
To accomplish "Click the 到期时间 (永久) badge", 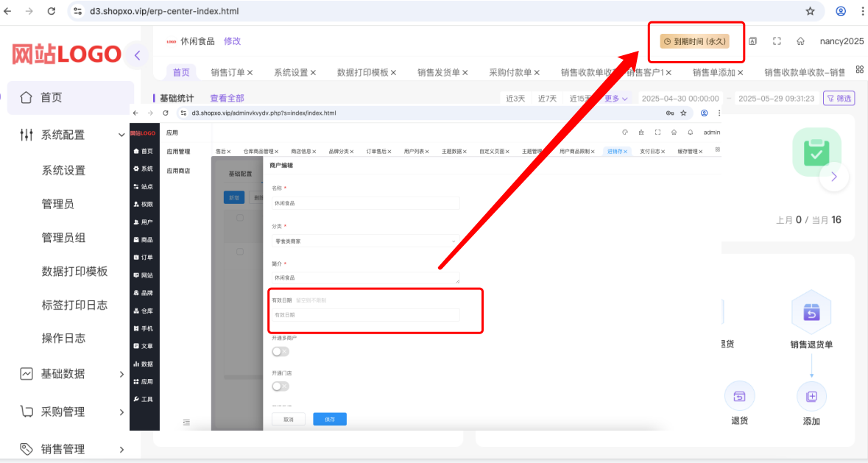I will click(695, 41).
